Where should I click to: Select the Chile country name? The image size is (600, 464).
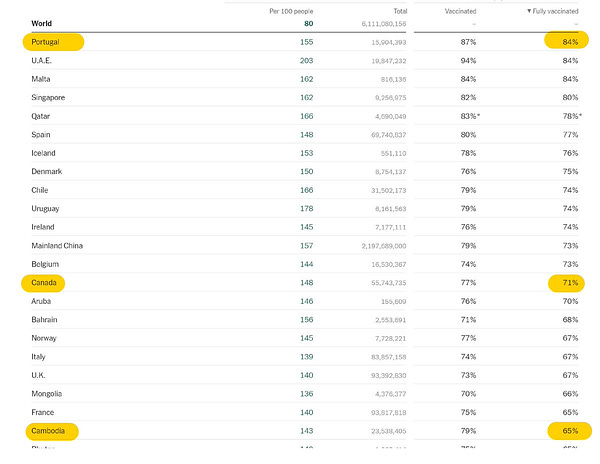coord(39,190)
